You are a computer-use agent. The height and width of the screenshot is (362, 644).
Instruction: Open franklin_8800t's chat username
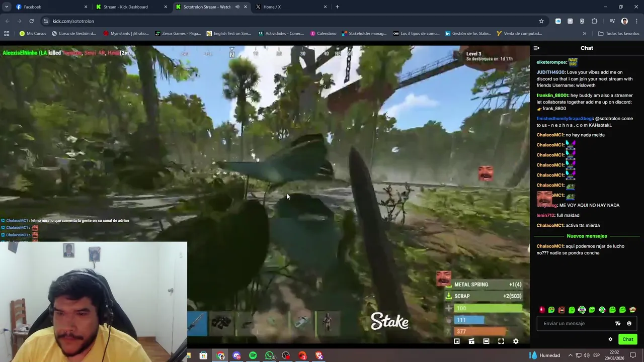[552, 96]
